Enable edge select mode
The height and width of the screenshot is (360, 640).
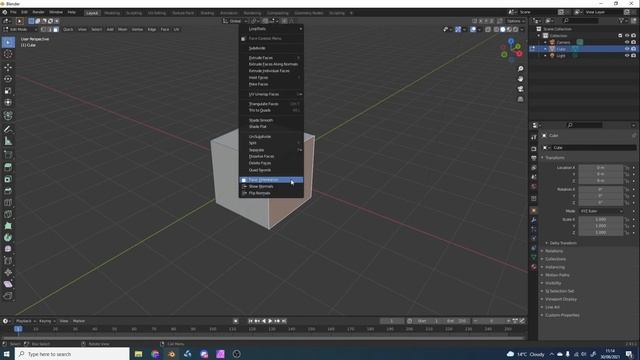pyautogui.click(x=49, y=29)
